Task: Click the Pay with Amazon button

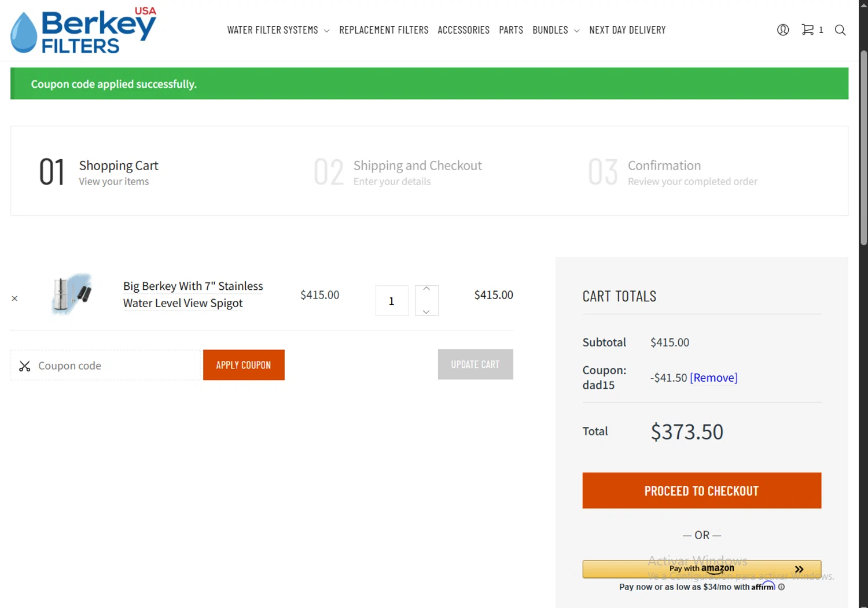Action: 701,569
